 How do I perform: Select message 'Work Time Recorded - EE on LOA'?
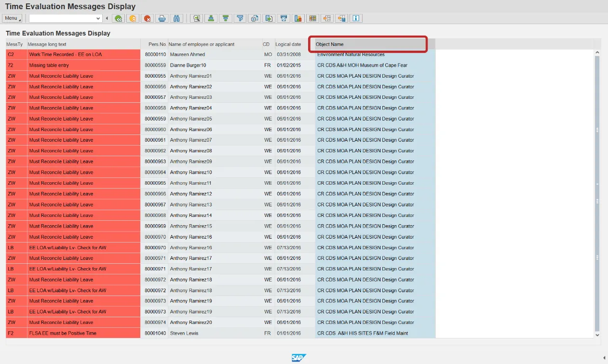(x=84, y=54)
